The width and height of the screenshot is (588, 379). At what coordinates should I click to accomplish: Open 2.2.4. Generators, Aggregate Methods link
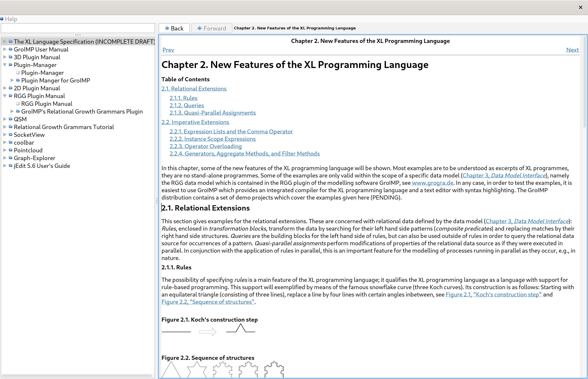point(245,154)
